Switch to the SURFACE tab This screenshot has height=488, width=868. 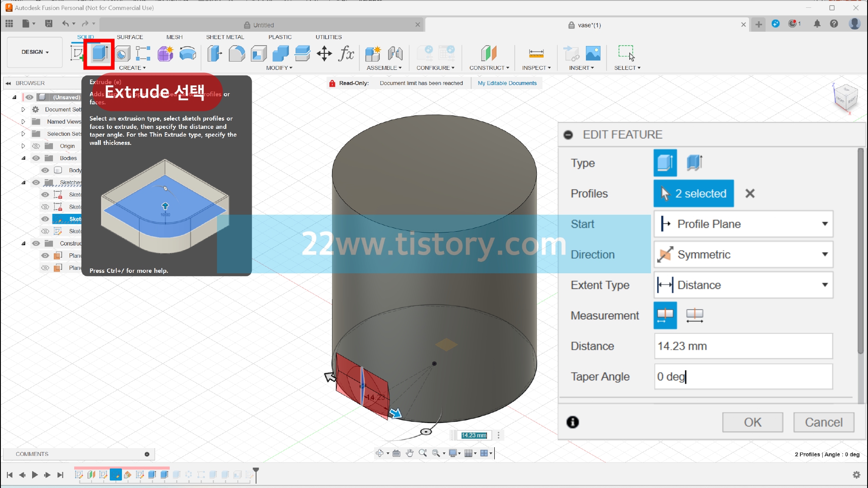point(129,37)
